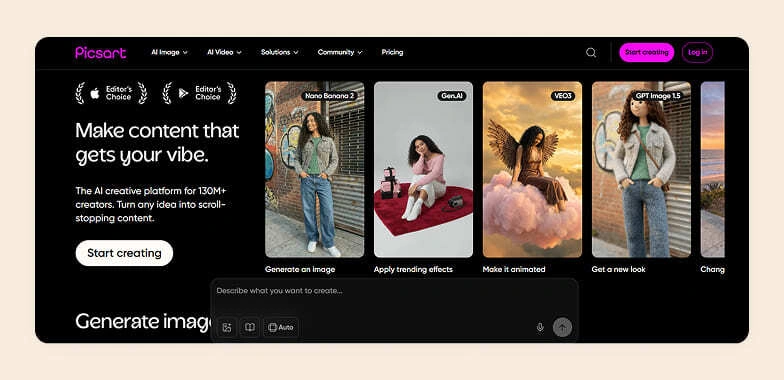Click the Generate an image caption
The width and height of the screenshot is (784, 380).
(x=300, y=269)
